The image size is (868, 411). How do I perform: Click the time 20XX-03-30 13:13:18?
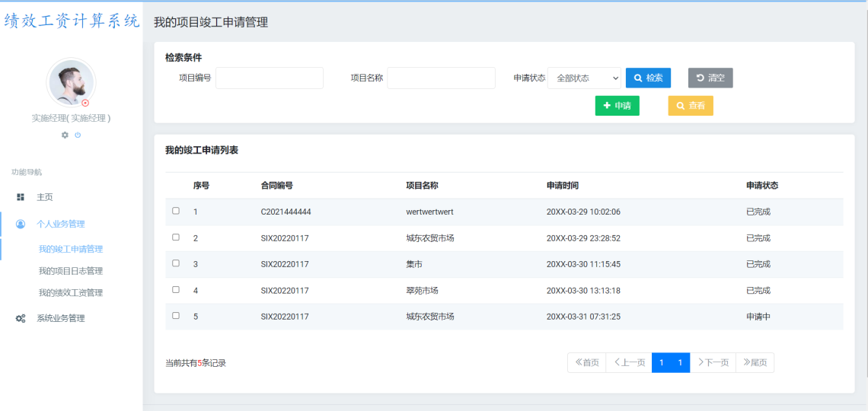[x=583, y=291]
